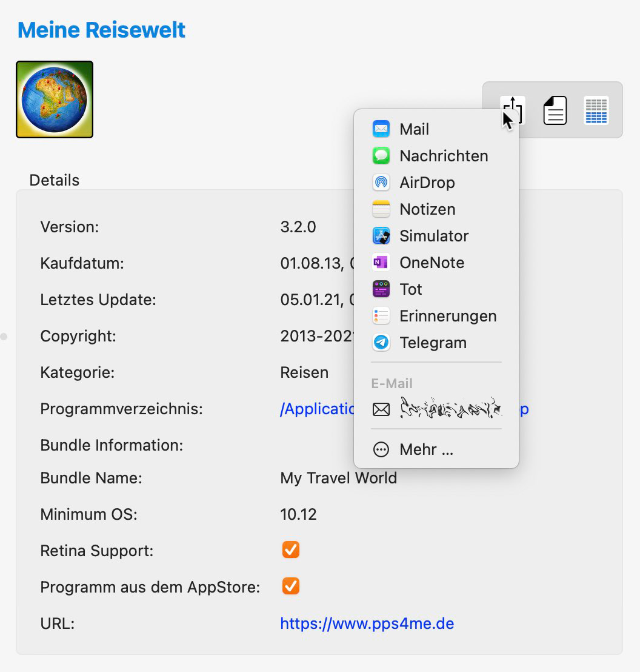Viewport: 640px width, 672px height.
Task: Open Mehr ... share options
Action: pyautogui.click(x=436, y=449)
